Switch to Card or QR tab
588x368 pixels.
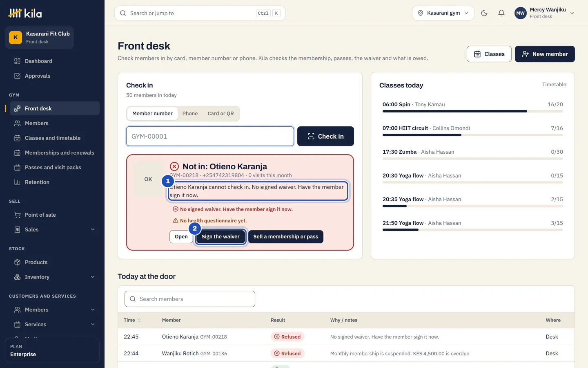click(220, 114)
